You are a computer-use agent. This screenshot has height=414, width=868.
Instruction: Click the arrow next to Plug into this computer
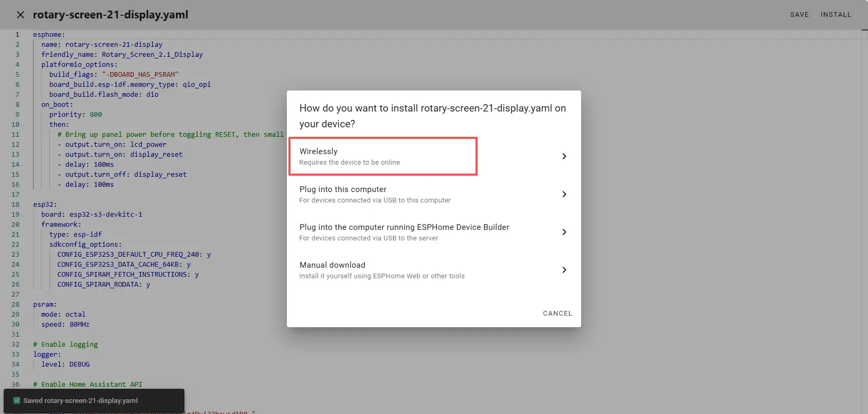pos(564,194)
